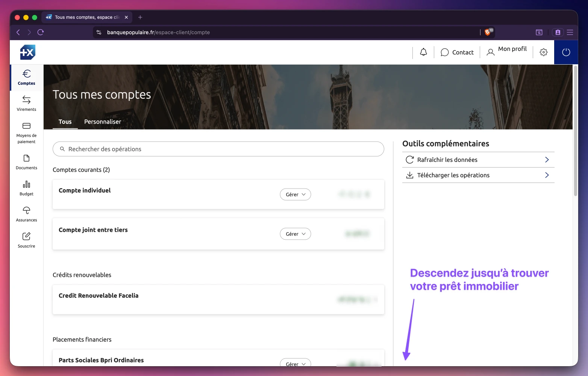Click the browser address bar URL
Viewport: 588px width, 376px height.
click(x=158, y=32)
